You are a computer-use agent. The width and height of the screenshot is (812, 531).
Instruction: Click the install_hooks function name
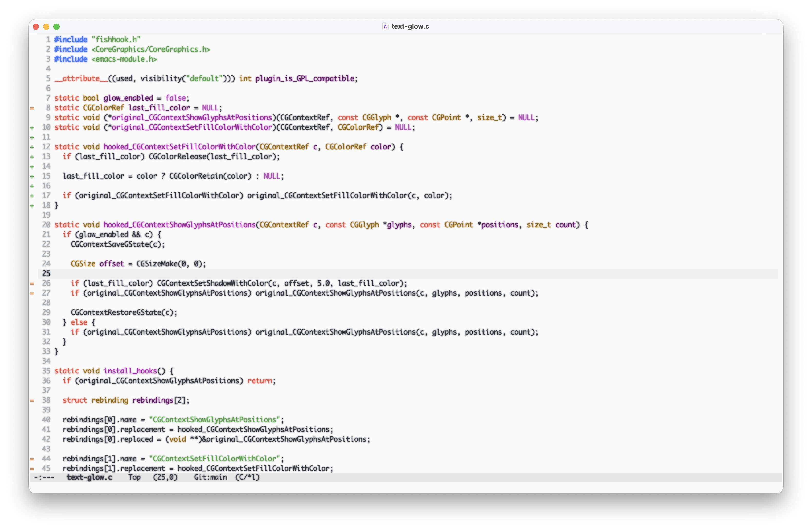(x=130, y=371)
